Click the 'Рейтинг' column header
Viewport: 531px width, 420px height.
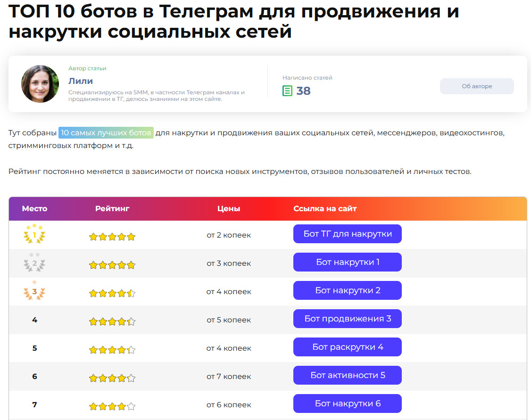click(112, 208)
